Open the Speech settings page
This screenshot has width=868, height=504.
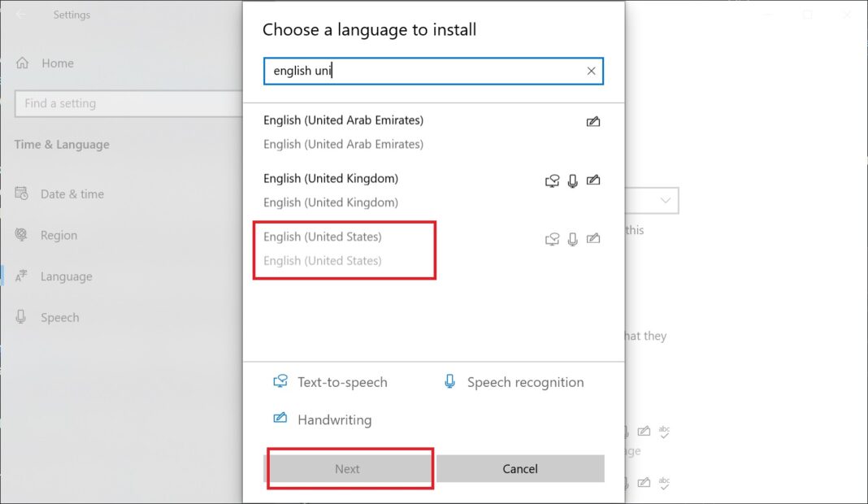[x=59, y=318]
